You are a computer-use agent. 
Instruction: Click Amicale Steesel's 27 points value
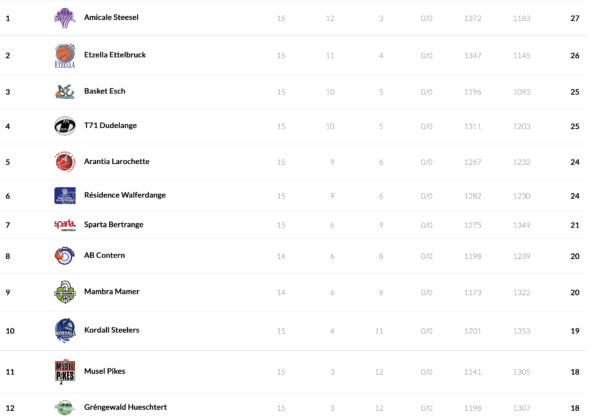click(x=575, y=19)
